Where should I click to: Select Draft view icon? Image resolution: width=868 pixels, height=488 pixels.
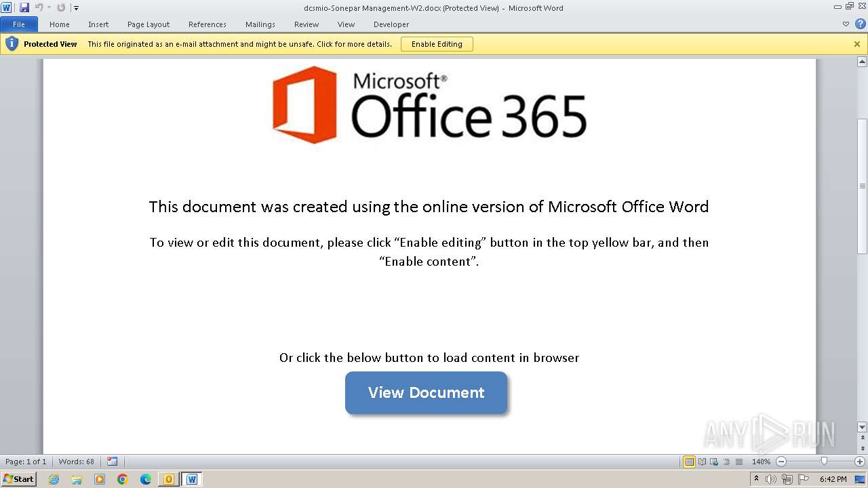tap(739, 462)
